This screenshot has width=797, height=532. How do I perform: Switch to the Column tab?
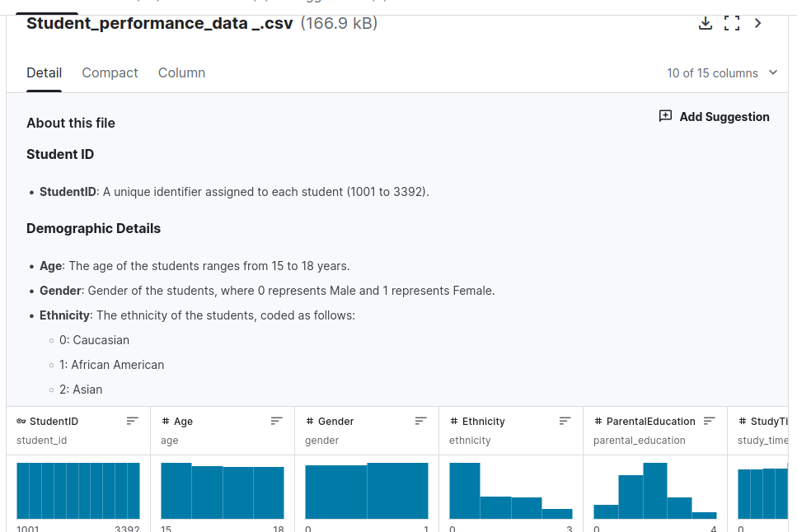pos(181,72)
